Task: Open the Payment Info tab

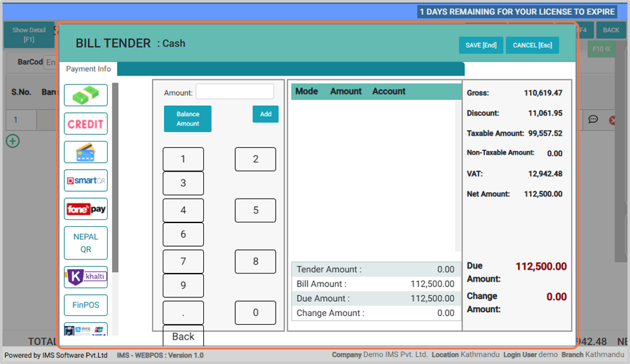Action: (88, 69)
